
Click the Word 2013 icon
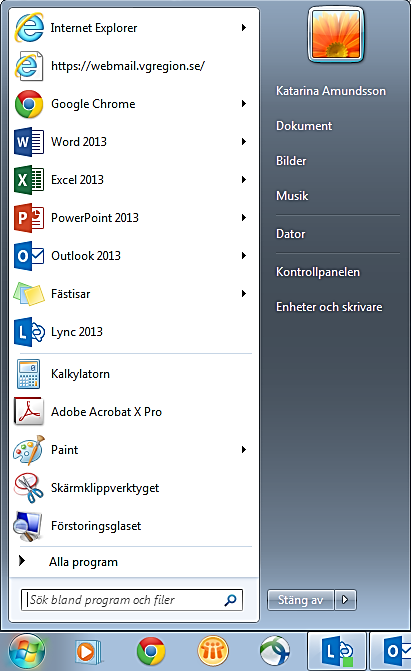point(29,142)
